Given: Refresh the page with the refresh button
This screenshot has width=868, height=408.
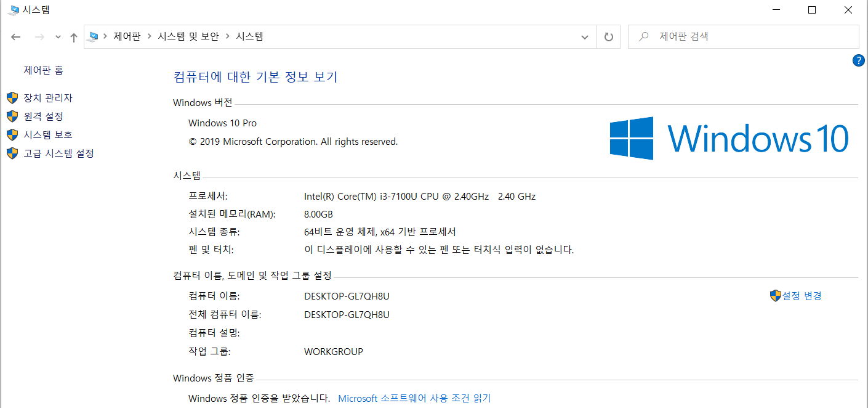Looking at the screenshot, I should tap(609, 37).
